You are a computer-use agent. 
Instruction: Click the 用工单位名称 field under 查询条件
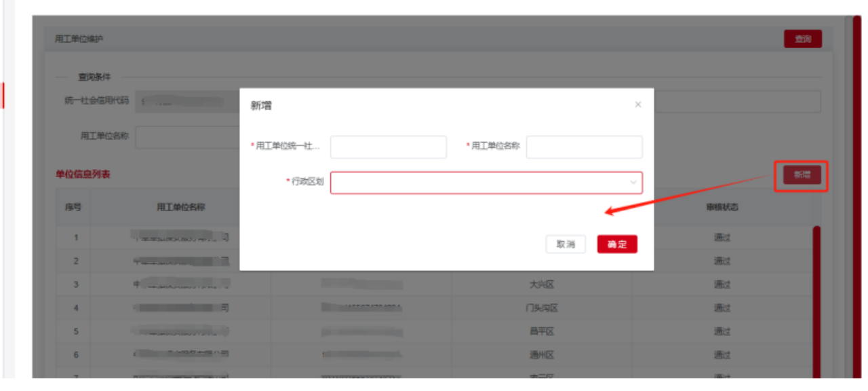click(187, 136)
